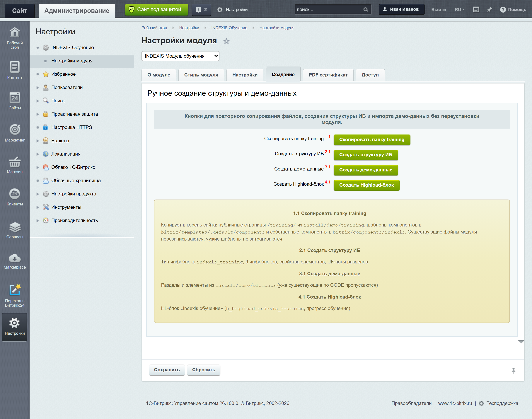The width and height of the screenshot is (532, 419).
Task: Expand the Пользователи tree node
Action: point(38,88)
